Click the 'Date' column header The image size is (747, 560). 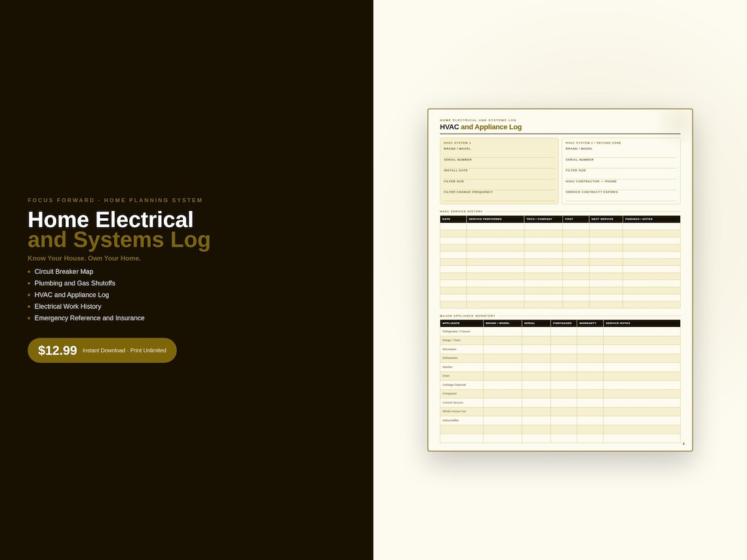click(x=453, y=219)
